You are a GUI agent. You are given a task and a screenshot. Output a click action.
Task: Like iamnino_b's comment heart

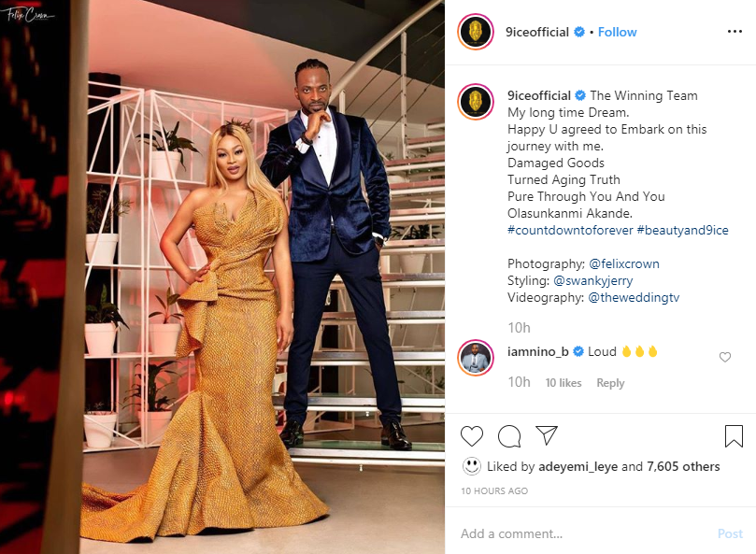click(724, 357)
